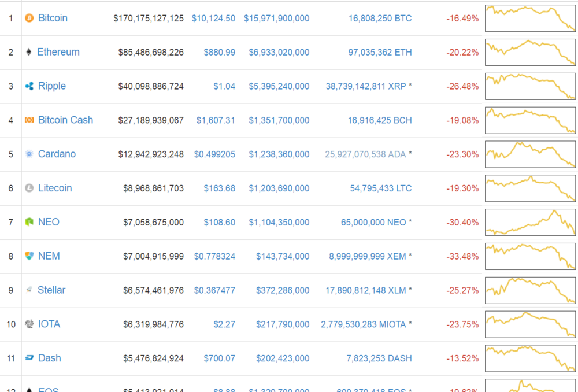The image size is (578, 392).
Task: Open the NEO 7-day price graph
Action: click(x=530, y=223)
